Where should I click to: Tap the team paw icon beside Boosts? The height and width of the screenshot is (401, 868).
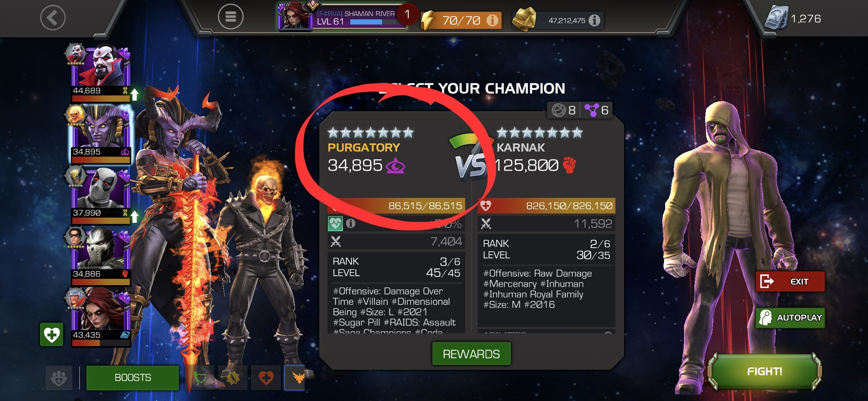click(x=59, y=378)
